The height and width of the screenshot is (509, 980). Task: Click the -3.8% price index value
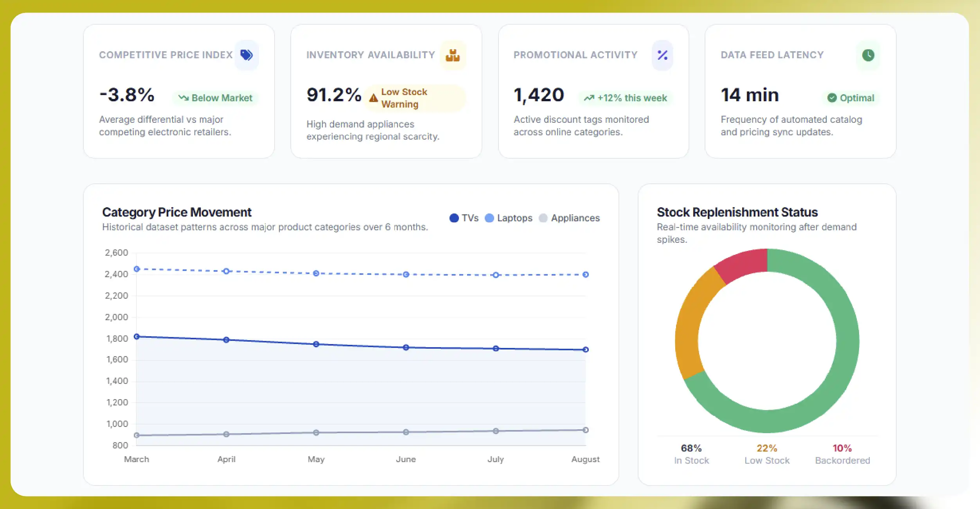pyautogui.click(x=127, y=95)
